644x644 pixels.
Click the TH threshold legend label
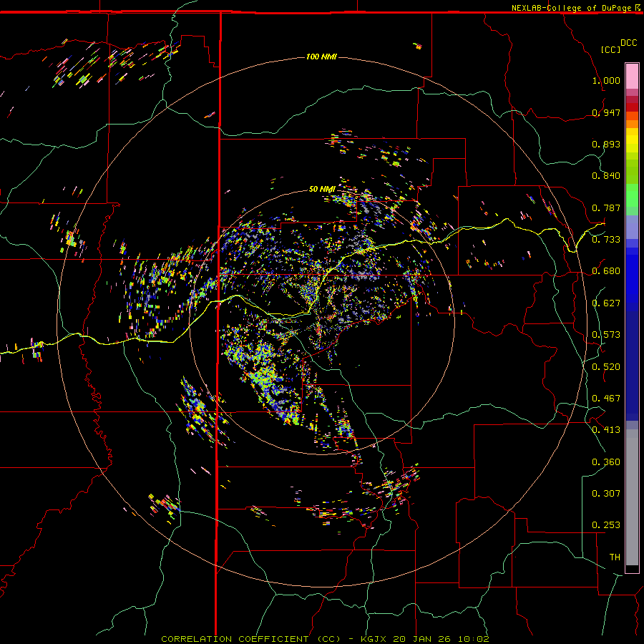(615, 557)
